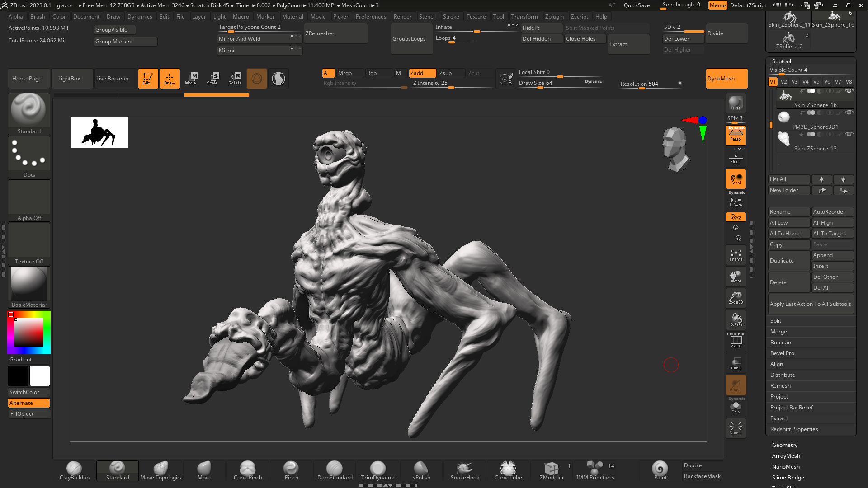
Task: Click the BPR render icon
Action: click(x=736, y=103)
